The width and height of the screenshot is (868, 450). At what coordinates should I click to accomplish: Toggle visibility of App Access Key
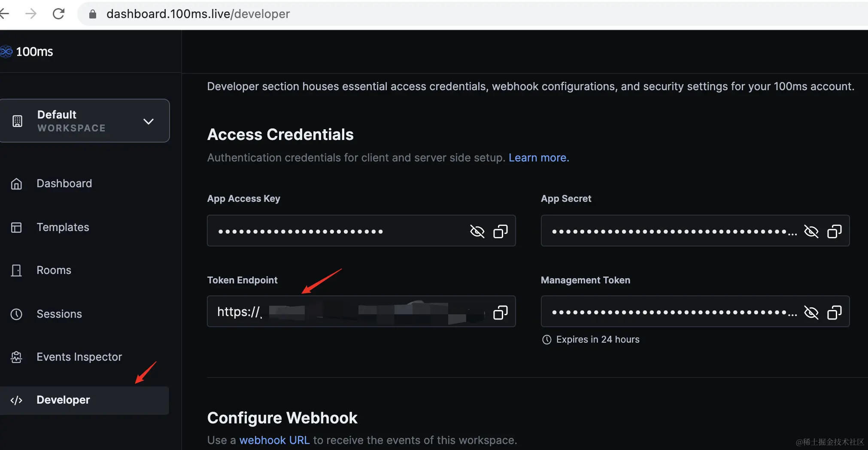(477, 231)
